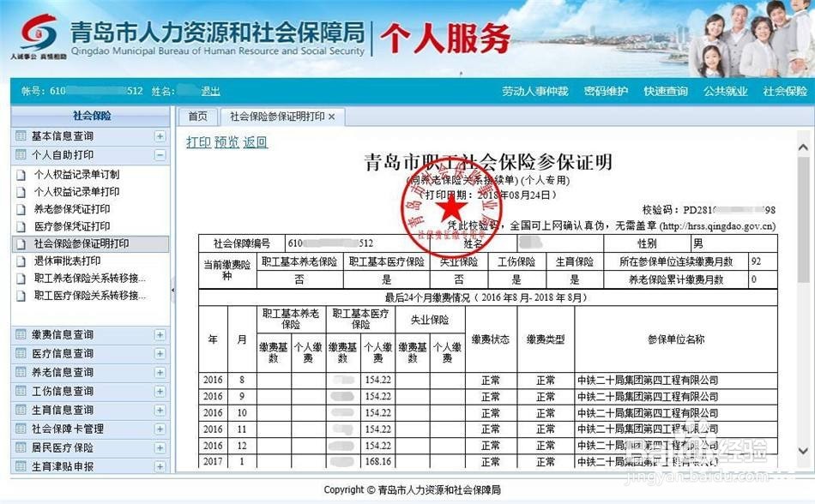Open the 公共就业 menu
815x504 pixels.
[x=726, y=92]
